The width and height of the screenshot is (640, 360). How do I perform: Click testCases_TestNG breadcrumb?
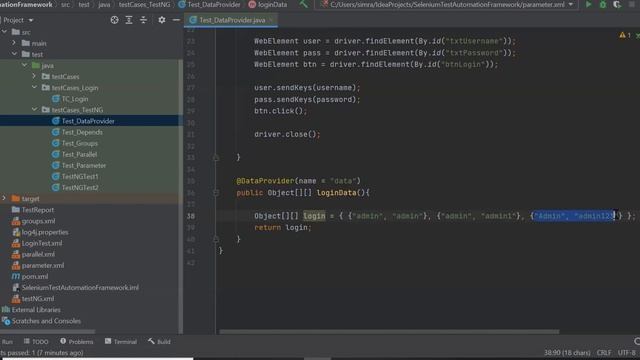[144, 4]
